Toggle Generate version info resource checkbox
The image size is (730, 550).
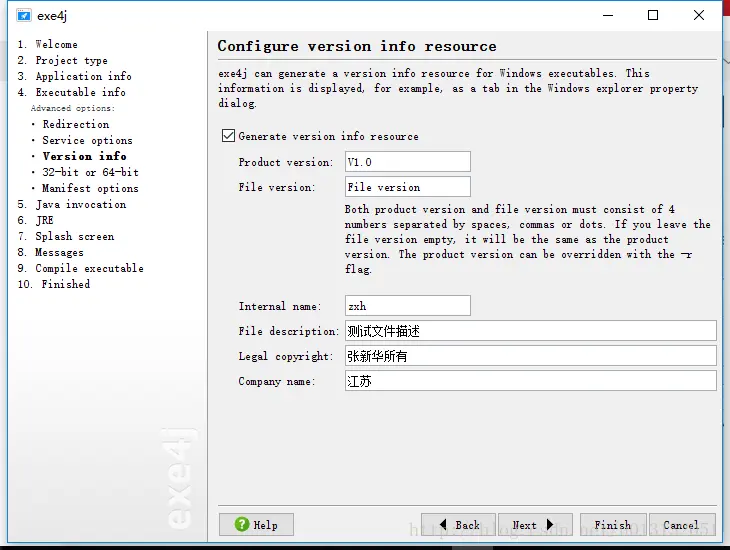228,136
